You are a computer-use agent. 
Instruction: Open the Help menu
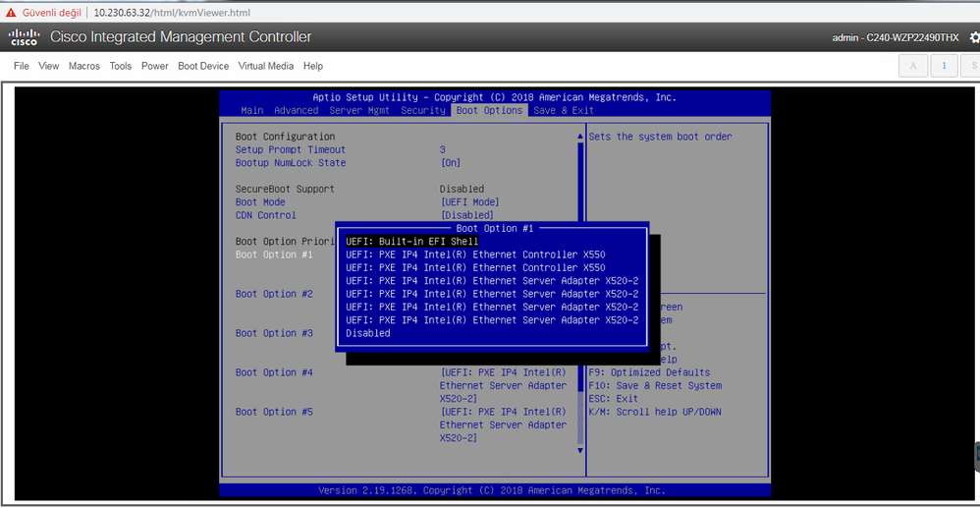[313, 66]
